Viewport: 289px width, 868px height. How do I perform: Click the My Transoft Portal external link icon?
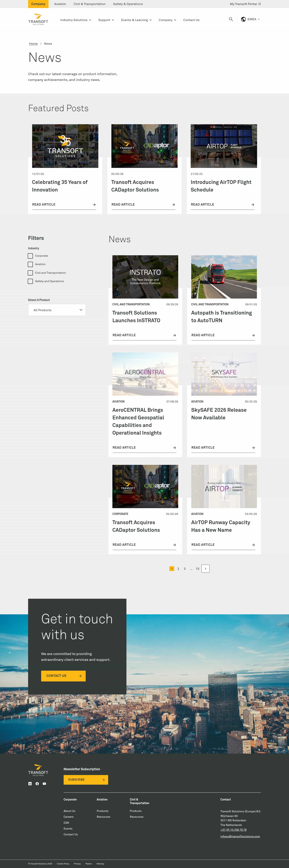[259, 4]
